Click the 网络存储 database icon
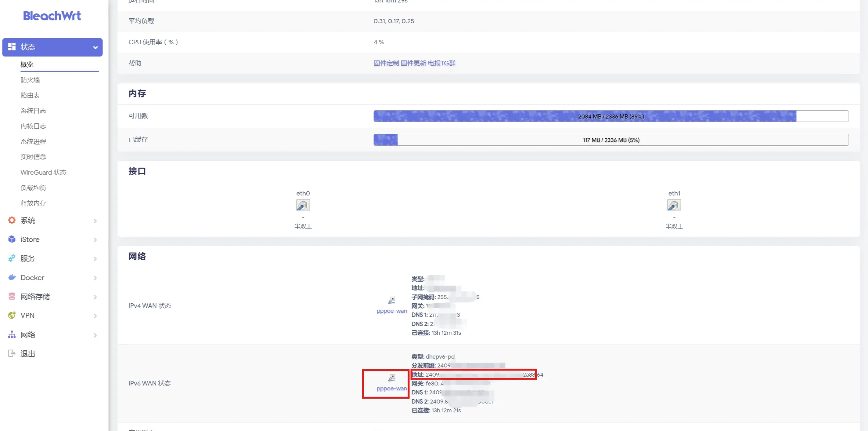868x431 pixels. [x=12, y=296]
